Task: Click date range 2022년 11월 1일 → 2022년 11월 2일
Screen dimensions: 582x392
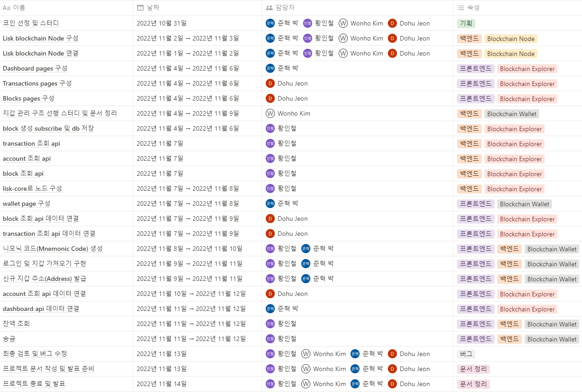Action: (x=188, y=53)
